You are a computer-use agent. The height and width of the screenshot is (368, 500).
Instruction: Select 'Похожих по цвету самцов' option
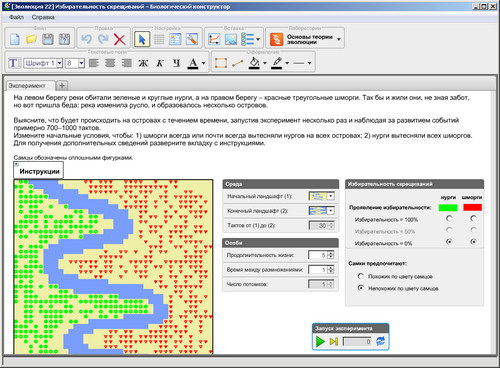(x=361, y=276)
